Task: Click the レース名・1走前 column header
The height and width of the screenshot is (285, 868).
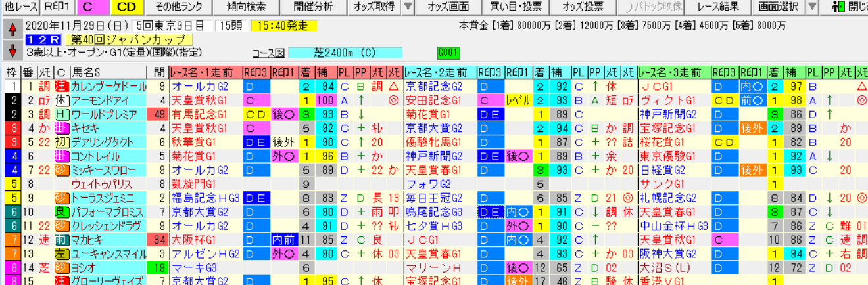Action: click(x=205, y=73)
